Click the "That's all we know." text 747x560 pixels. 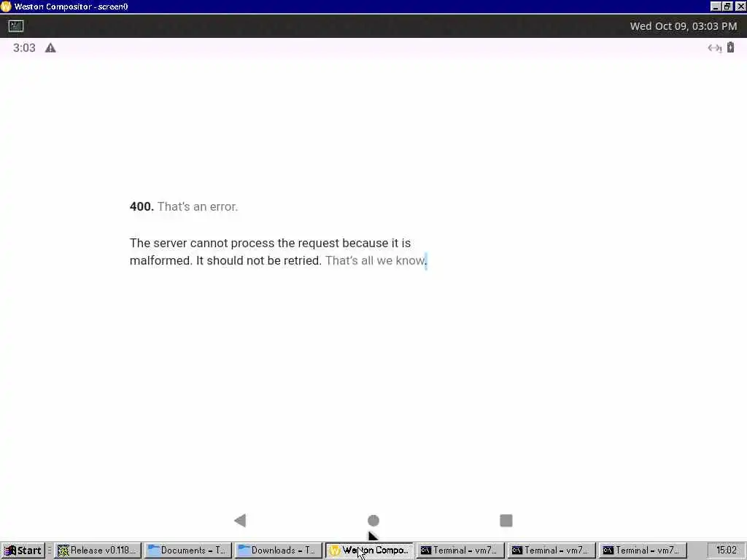point(376,260)
